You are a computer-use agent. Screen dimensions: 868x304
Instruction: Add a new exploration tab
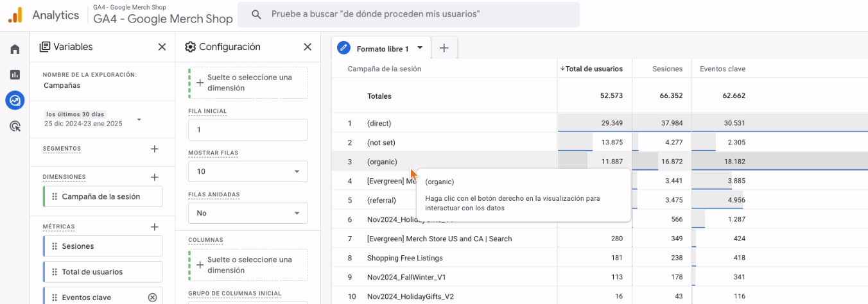point(444,47)
